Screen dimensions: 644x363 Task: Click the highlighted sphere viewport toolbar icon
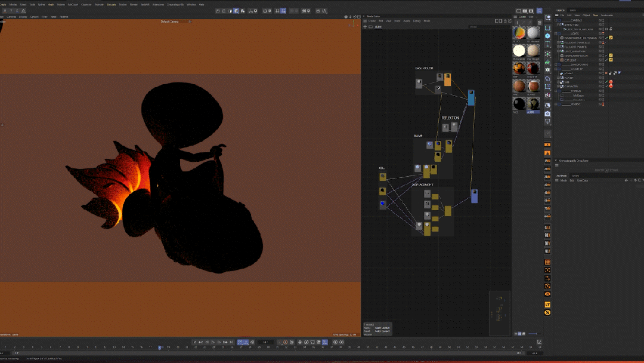tap(236, 11)
